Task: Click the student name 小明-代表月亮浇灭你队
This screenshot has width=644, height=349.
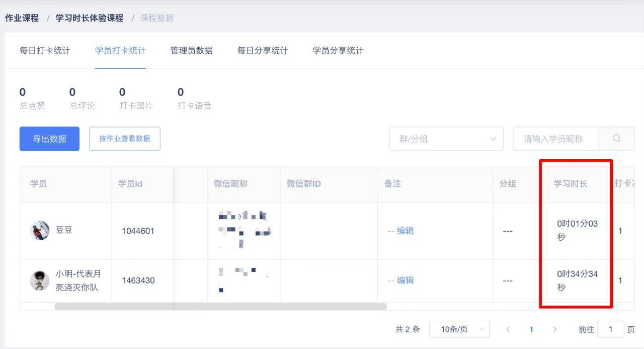Action: (78, 281)
